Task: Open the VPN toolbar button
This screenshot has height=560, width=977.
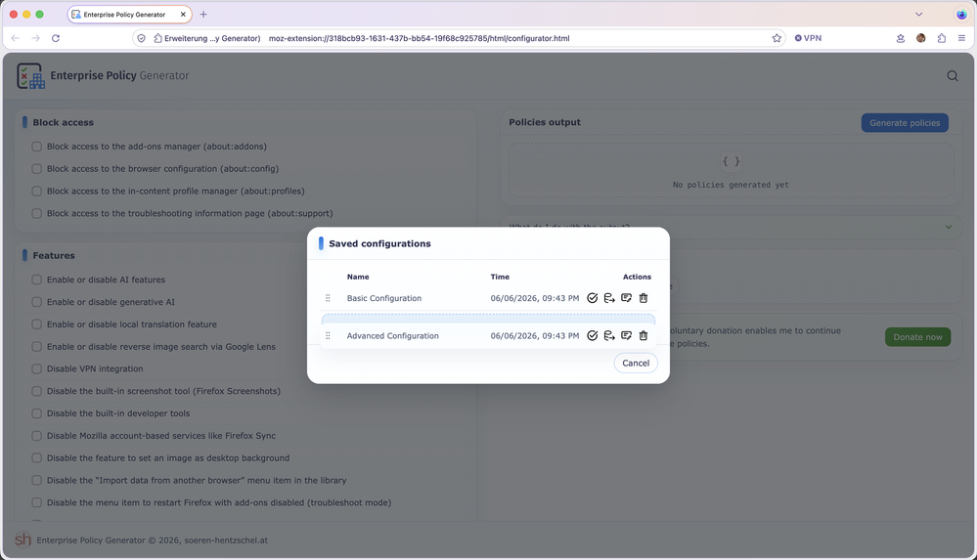Action: (x=808, y=38)
